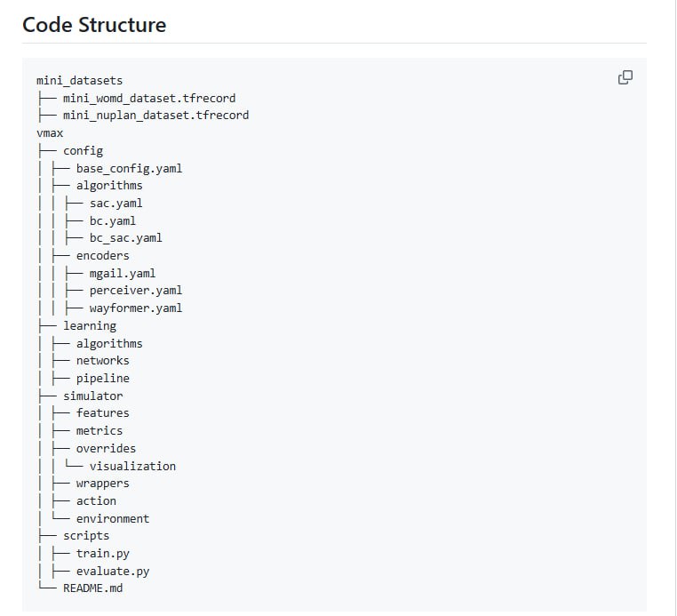This screenshot has height=616, width=677.
Task: Click the simulator folder text
Action: [92, 396]
